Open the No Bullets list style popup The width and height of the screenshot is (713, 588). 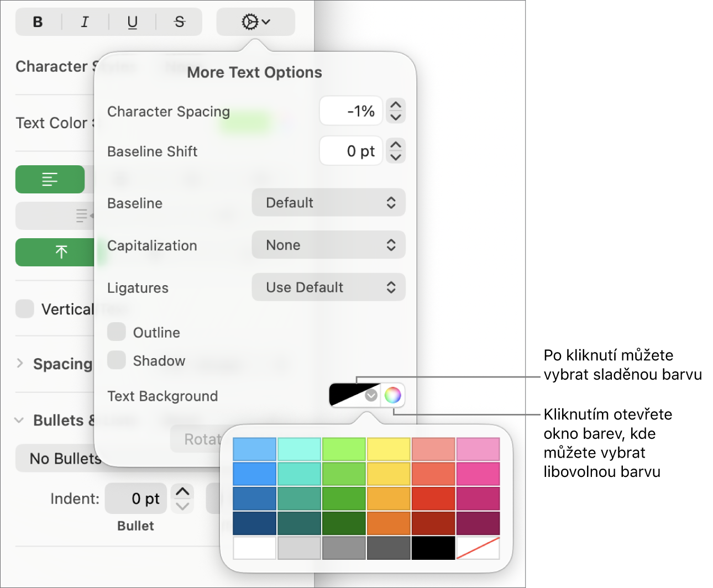point(61,459)
